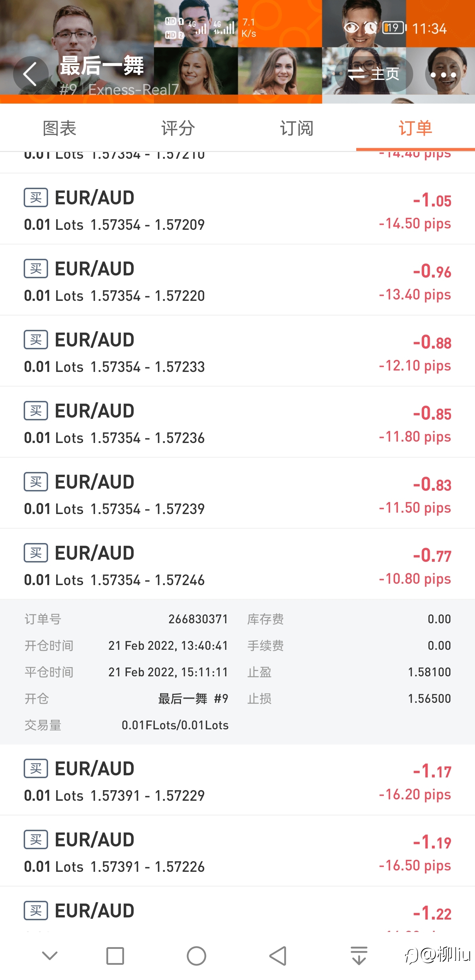Switch to the 评分 tab

pos(178,128)
